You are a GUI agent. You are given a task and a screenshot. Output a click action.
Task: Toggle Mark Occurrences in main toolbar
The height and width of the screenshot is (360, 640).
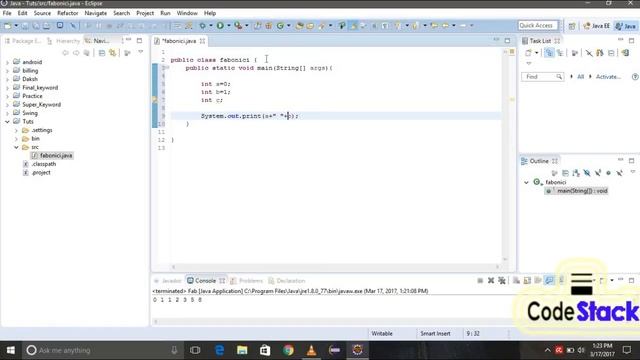click(353, 25)
